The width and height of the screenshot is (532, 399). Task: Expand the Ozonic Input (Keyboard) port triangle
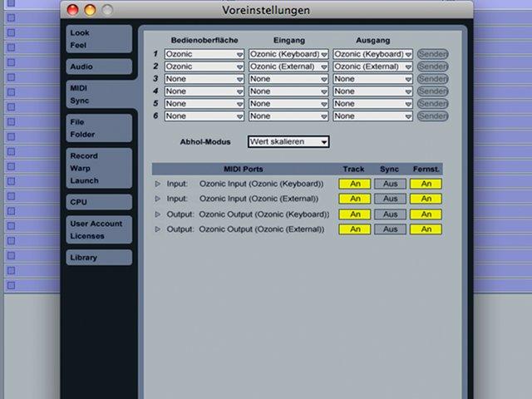(157, 184)
